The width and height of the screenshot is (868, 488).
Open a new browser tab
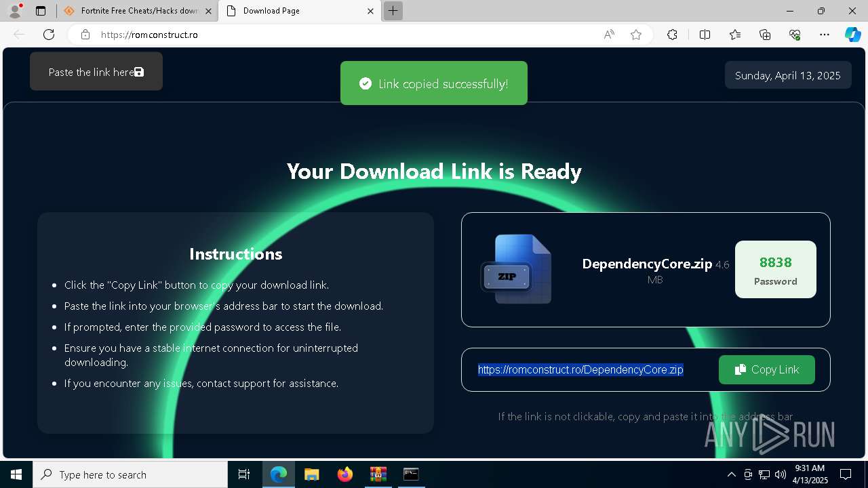click(x=393, y=11)
